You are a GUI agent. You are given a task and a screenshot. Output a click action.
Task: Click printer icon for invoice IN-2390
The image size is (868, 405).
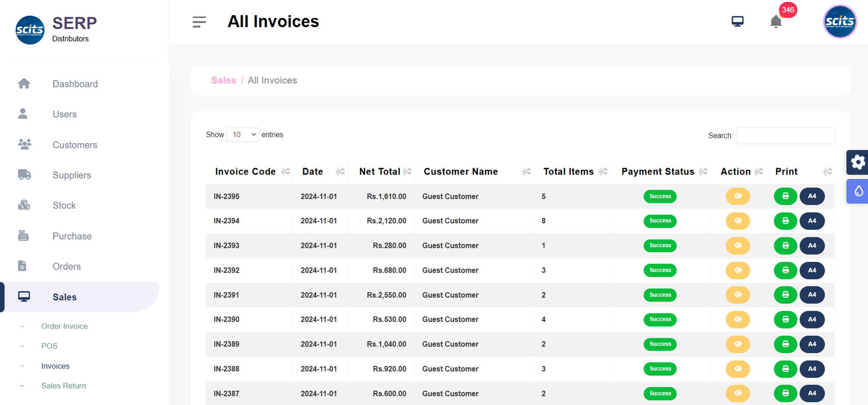[x=785, y=319]
